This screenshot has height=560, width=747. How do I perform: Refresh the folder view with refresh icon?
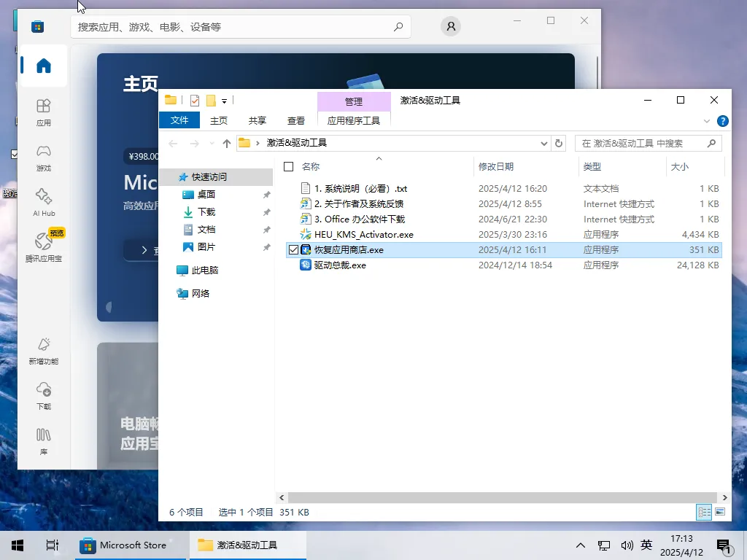point(558,143)
